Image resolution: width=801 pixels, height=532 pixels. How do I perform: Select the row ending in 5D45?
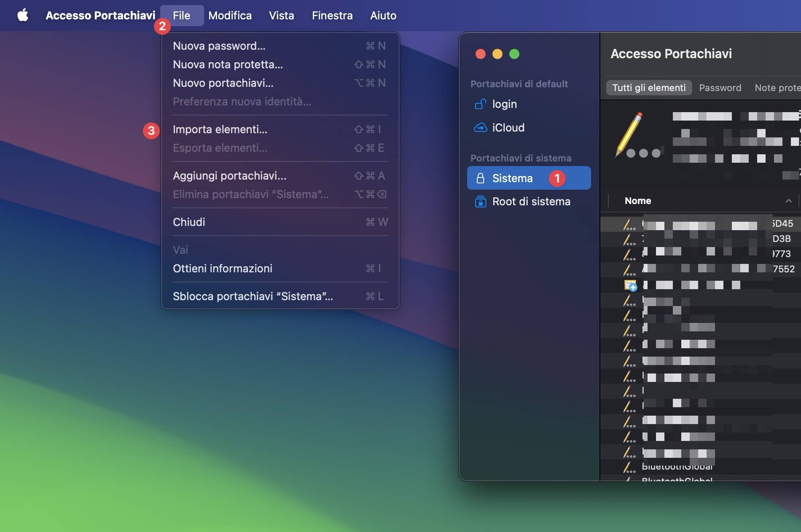pyautogui.click(x=701, y=223)
